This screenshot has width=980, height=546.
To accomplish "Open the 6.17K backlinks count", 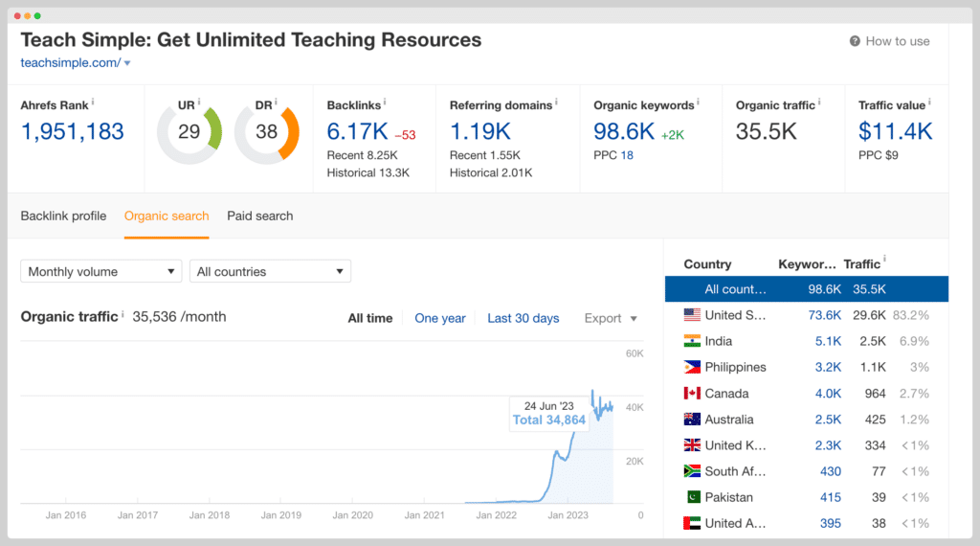I will (358, 132).
